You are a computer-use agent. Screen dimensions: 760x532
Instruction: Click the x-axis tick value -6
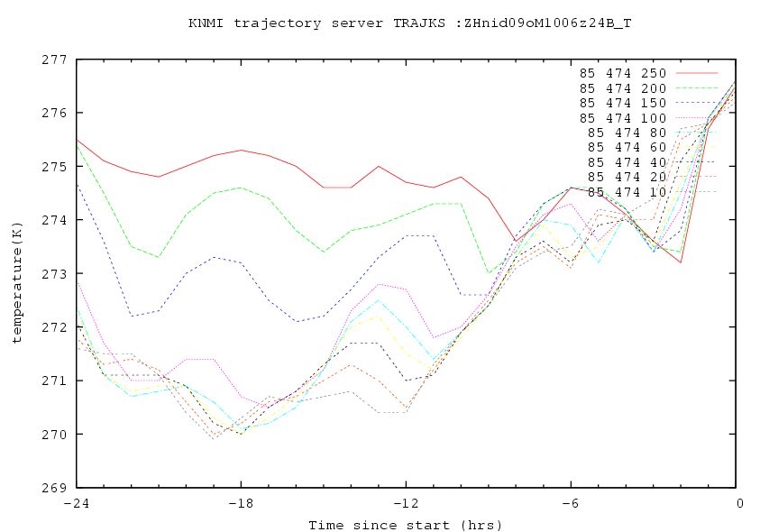pyautogui.click(x=571, y=503)
